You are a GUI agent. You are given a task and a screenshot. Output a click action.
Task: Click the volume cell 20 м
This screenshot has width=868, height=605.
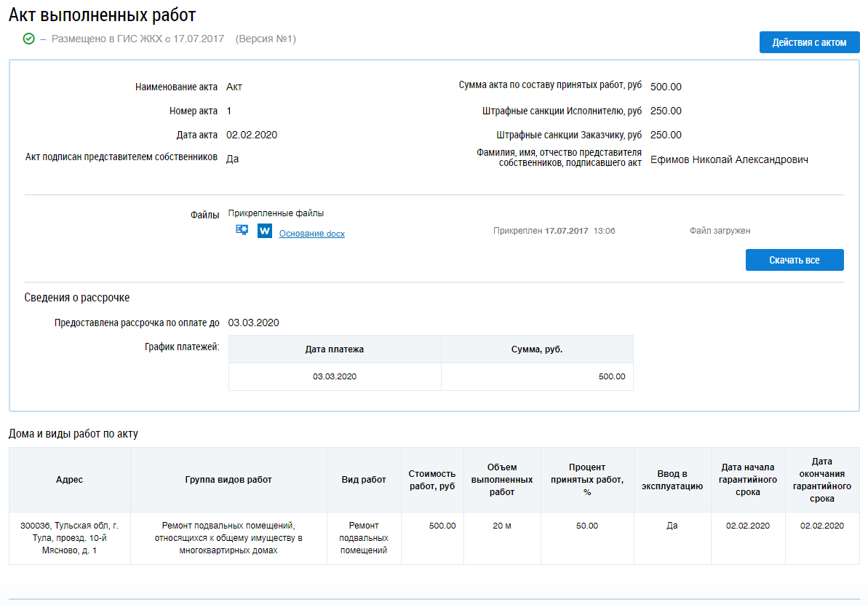coord(502,538)
